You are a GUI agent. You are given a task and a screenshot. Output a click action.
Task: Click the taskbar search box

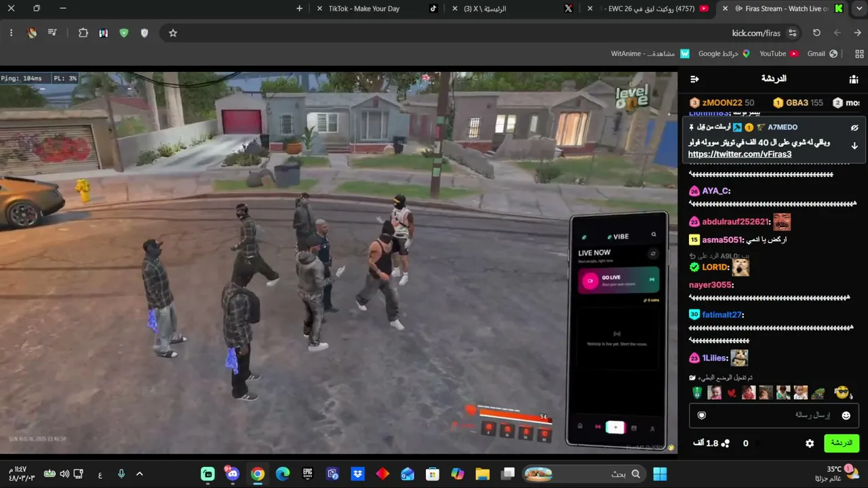(x=583, y=474)
